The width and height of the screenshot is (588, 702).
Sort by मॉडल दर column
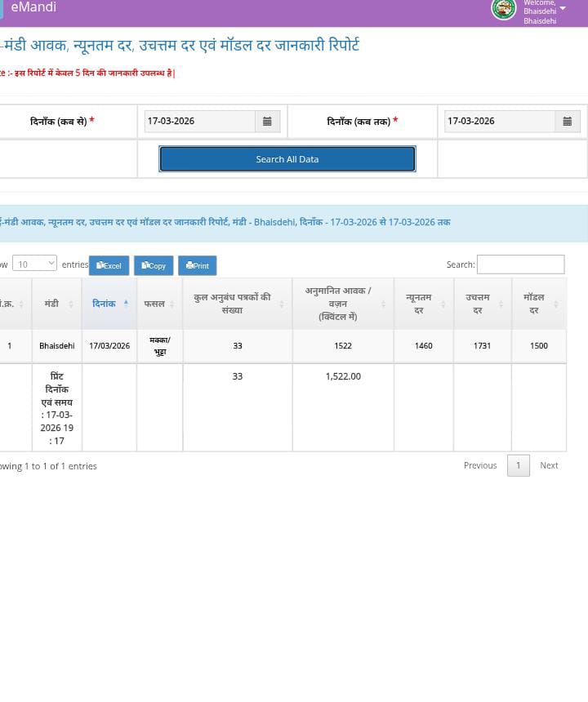[x=539, y=304]
